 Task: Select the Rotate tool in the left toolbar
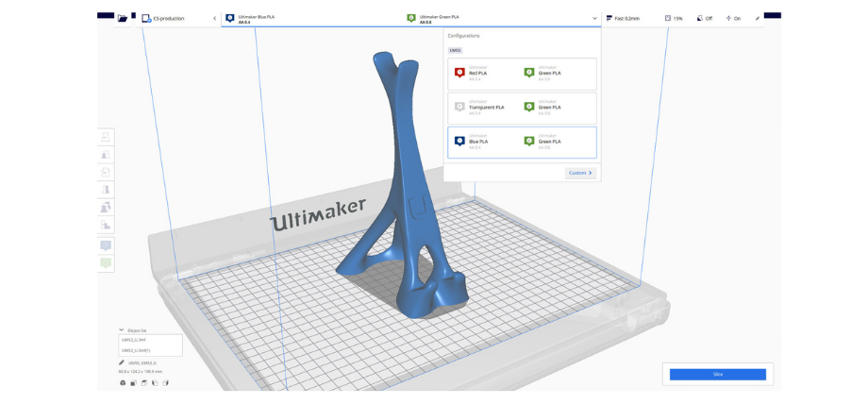coord(105,173)
